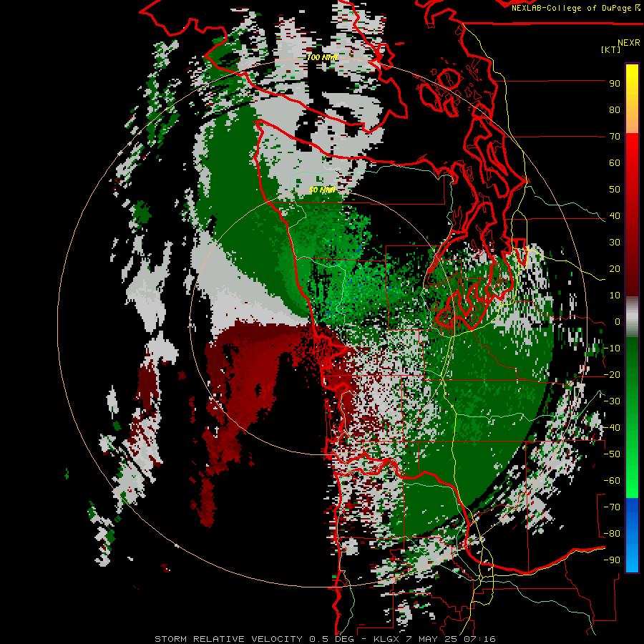644x644 pixels.
Task: Click the 30 value on the velocity scale
Action: (615, 243)
